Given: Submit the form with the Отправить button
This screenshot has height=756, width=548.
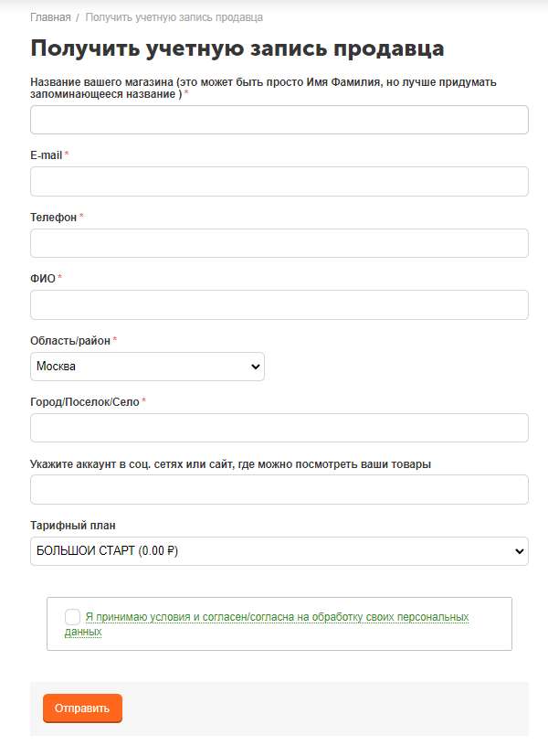Looking at the screenshot, I should tap(82, 708).
